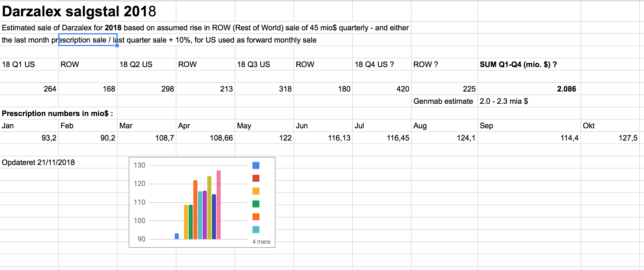The image size is (644, 270).
Task: Click the tall orange bar in chart
Action: 195,210
